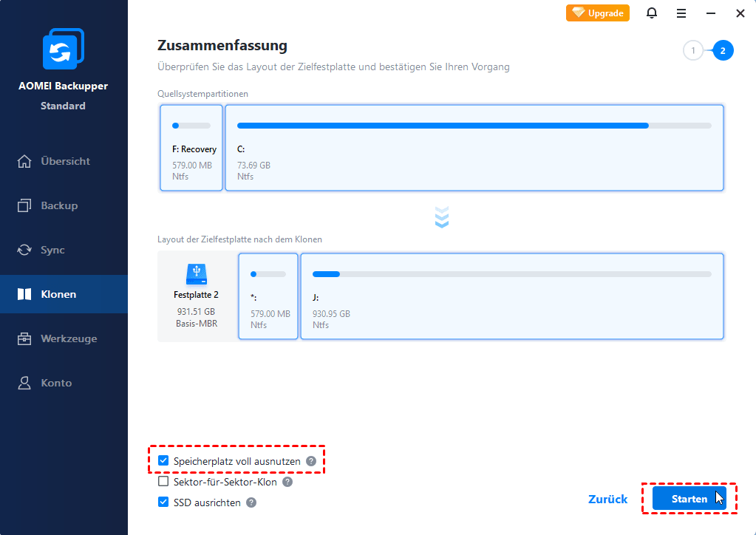Enable the Sektor-für-Sektor-Klon checkbox
Image resolution: width=756 pixels, height=535 pixels.
164,482
